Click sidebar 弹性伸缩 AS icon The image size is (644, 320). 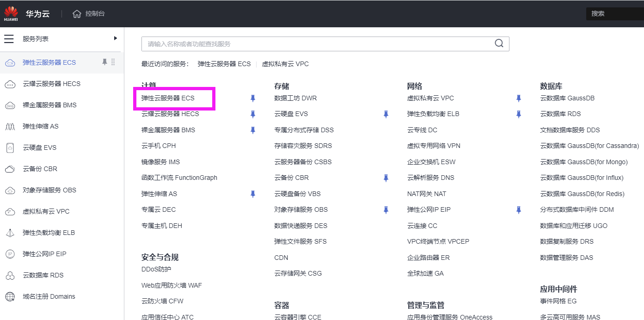pyautogui.click(x=10, y=127)
